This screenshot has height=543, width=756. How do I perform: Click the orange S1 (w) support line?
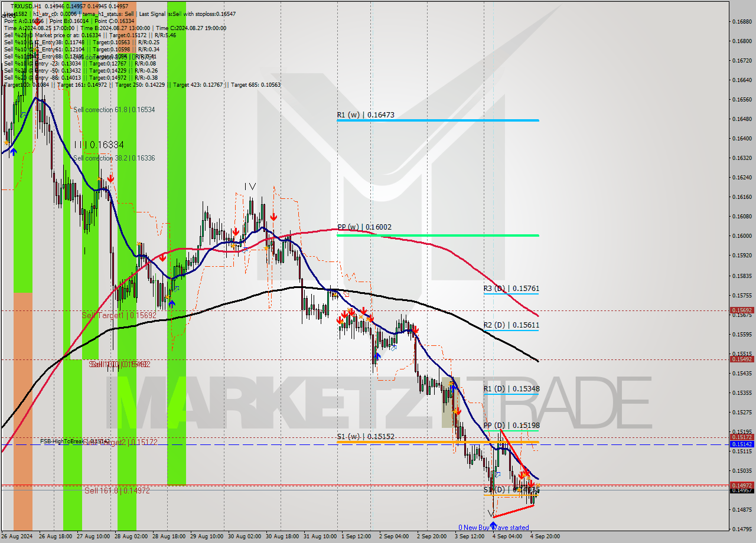[x=438, y=442]
